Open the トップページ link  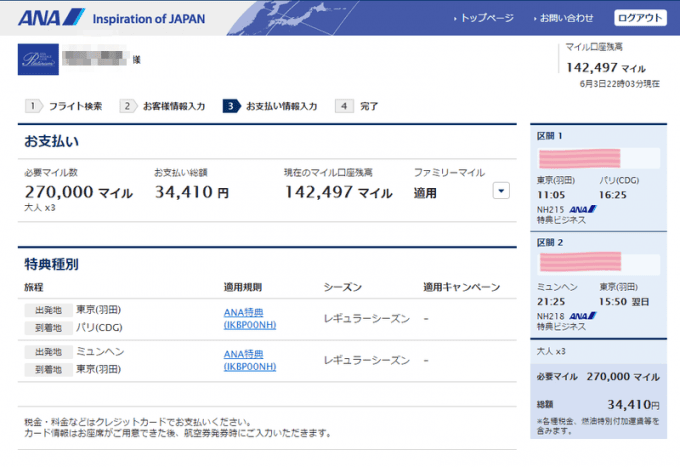point(487,18)
